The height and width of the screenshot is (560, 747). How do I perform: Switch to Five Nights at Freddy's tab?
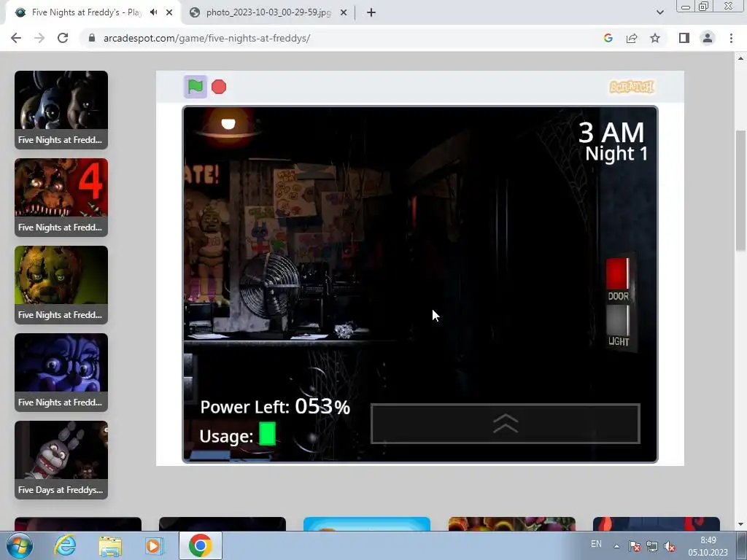tap(87, 12)
